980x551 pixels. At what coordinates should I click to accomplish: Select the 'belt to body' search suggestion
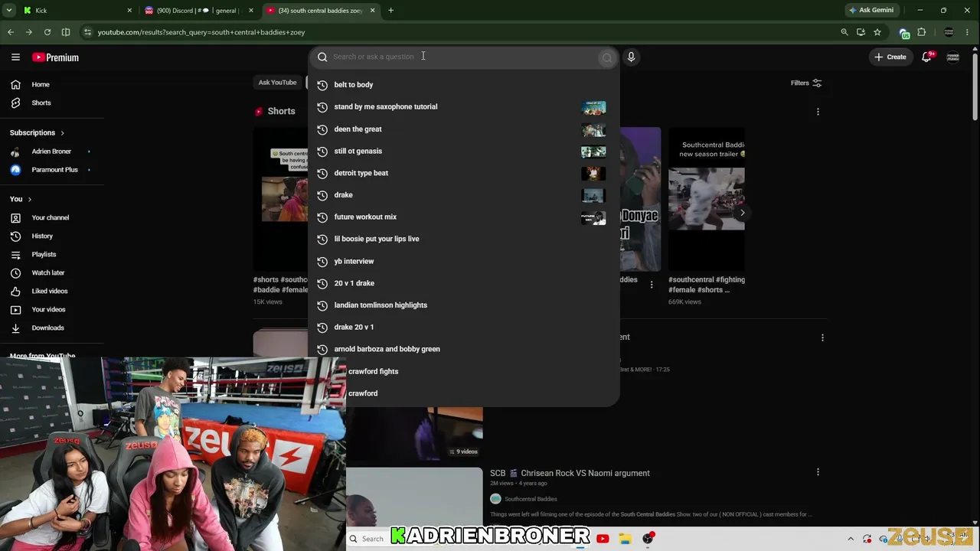[x=462, y=85]
